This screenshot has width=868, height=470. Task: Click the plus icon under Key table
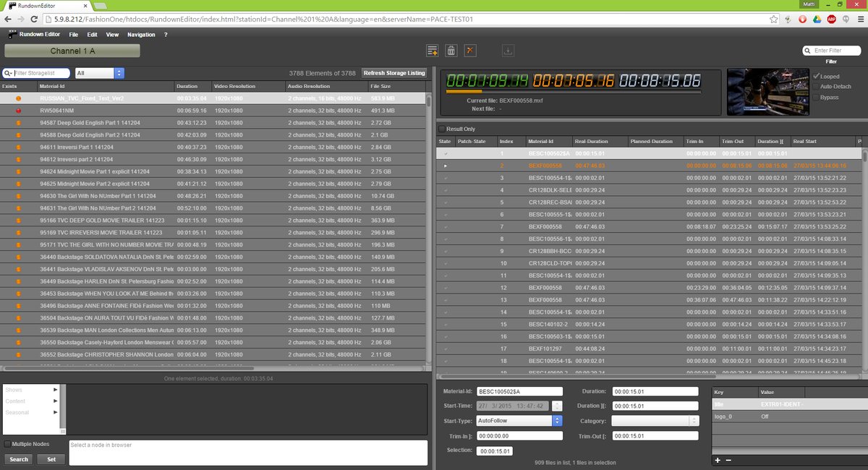718,460
